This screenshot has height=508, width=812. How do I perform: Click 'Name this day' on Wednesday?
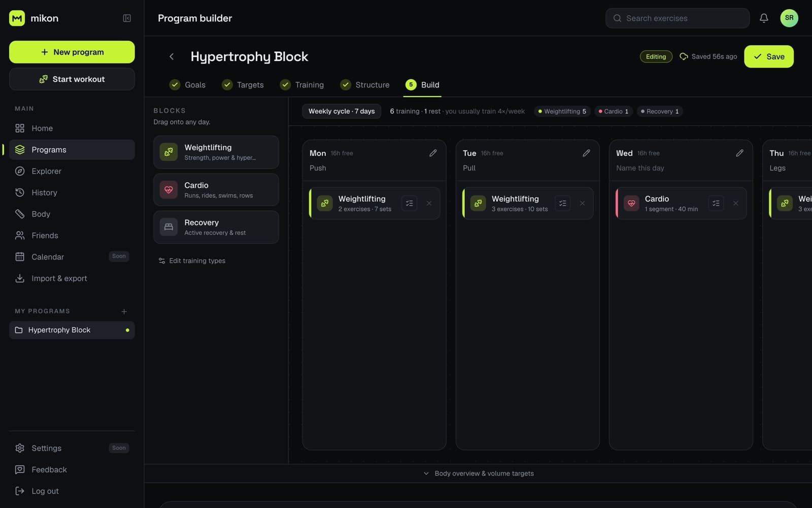pyautogui.click(x=640, y=168)
